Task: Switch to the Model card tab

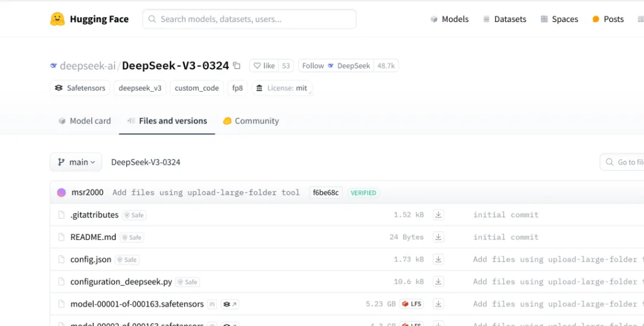Action: point(84,121)
